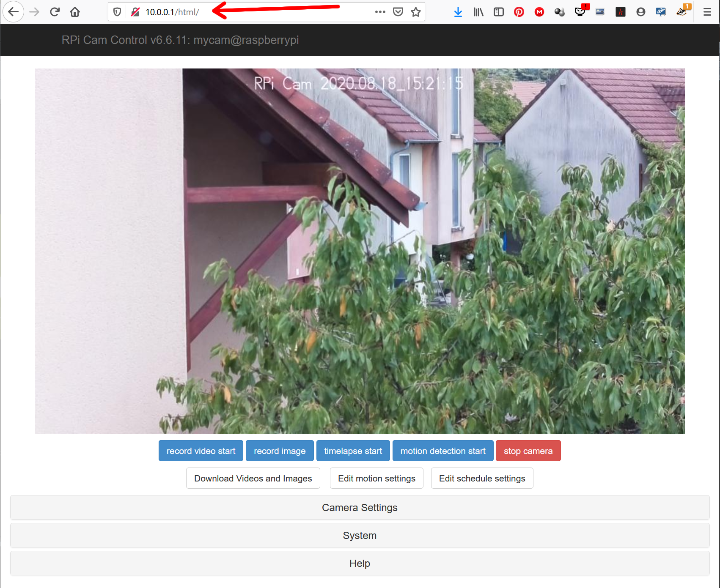720x588 pixels.
Task: Expand the Help panel
Action: pos(360,563)
